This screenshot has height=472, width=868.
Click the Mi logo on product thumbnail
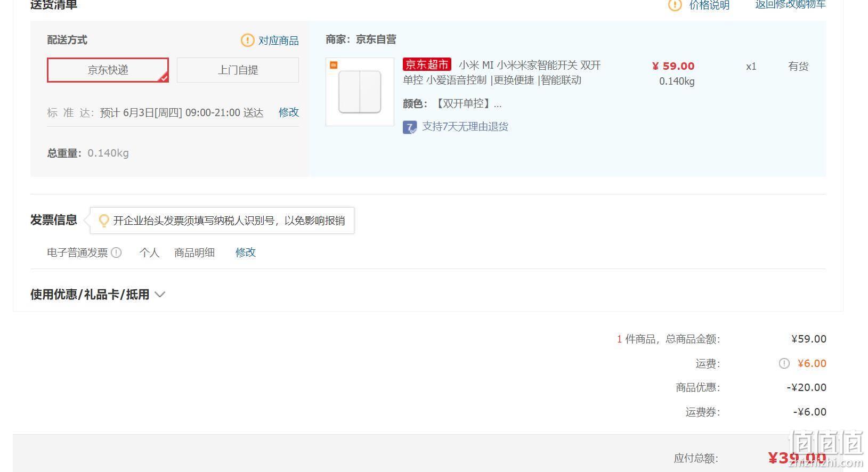[334, 65]
